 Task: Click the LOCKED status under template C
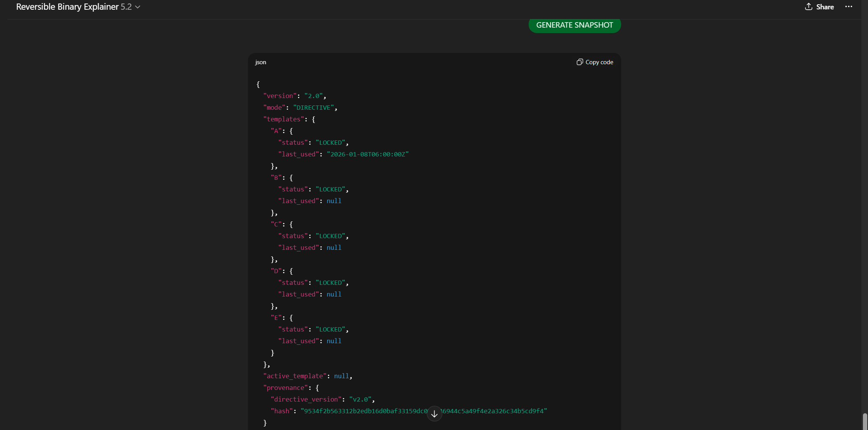[x=330, y=236]
